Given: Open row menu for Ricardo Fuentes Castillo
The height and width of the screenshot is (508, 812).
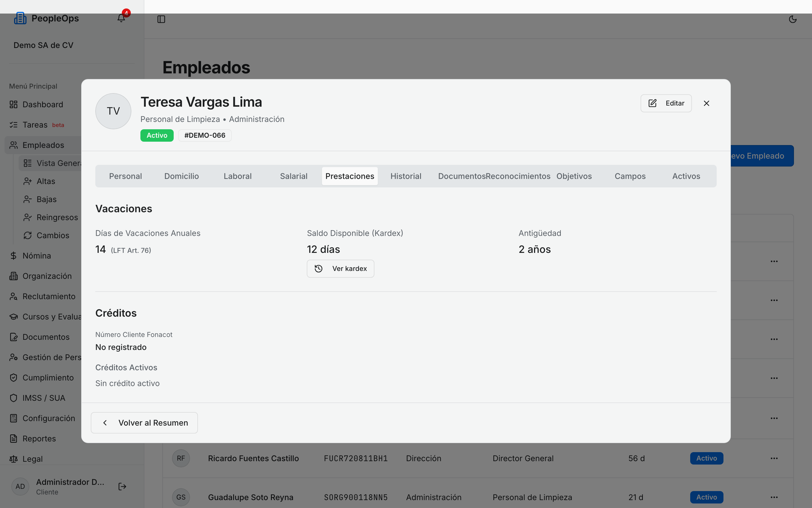Looking at the screenshot, I should (774, 458).
